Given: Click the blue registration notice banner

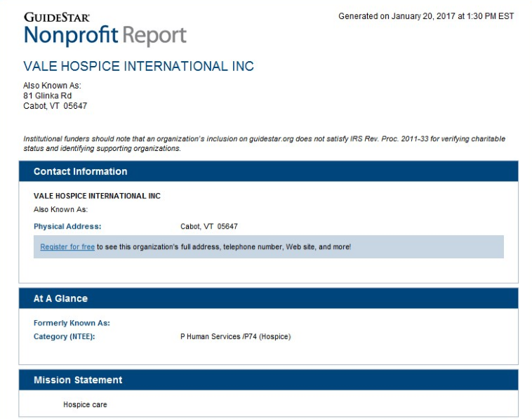Looking at the screenshot, I should (421, 247).
